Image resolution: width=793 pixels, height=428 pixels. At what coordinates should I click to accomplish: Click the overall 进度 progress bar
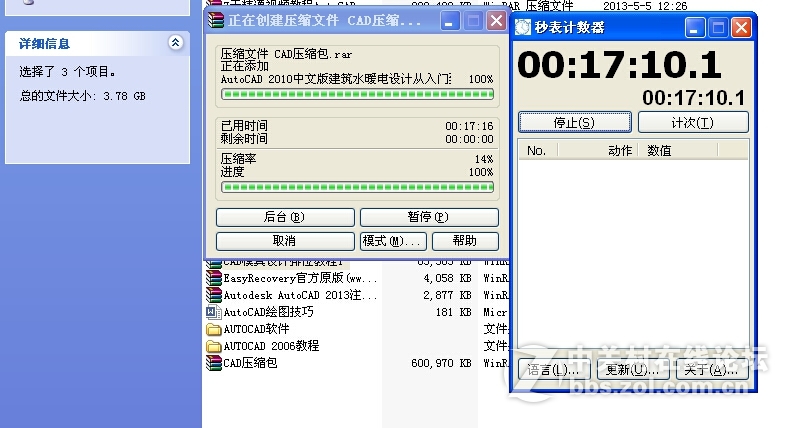pos(358,187)
